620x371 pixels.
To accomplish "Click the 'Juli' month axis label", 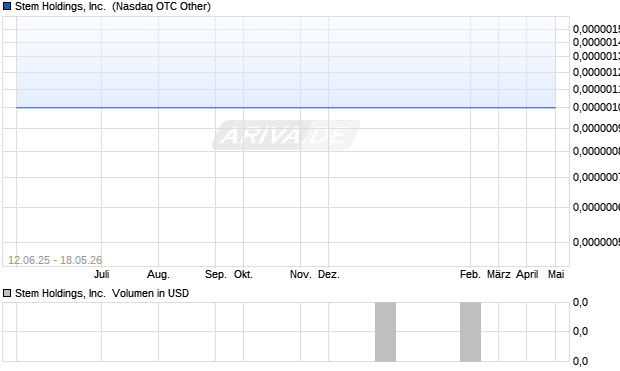I will (x=102, y=274).
